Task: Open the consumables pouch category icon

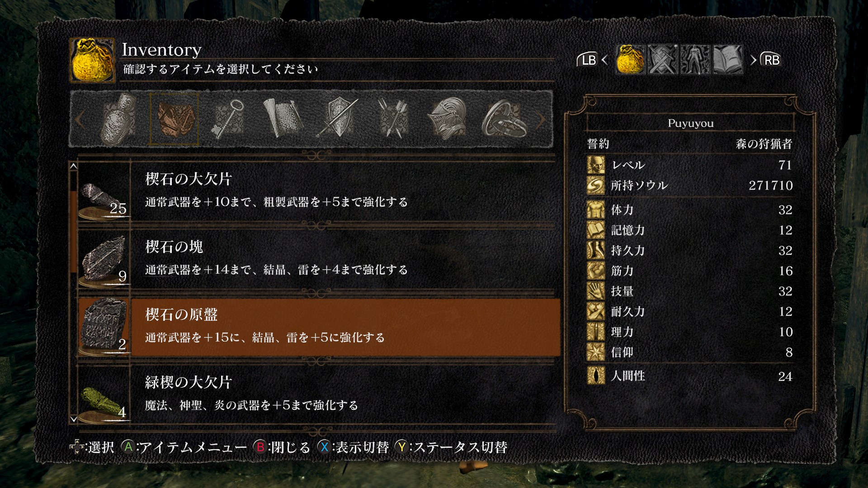Action: pyautogui.click(x=119, y=119)
